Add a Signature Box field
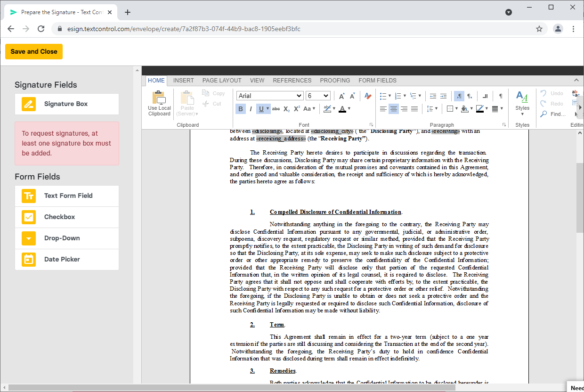584x392 pixels. tap(67, 104)
